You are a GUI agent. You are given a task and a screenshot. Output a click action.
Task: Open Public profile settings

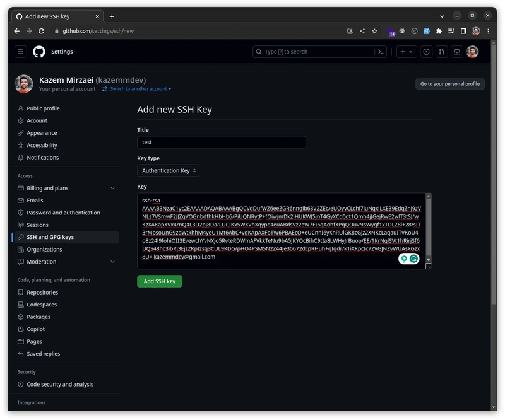pyautogui.click(x=43, y=108)
